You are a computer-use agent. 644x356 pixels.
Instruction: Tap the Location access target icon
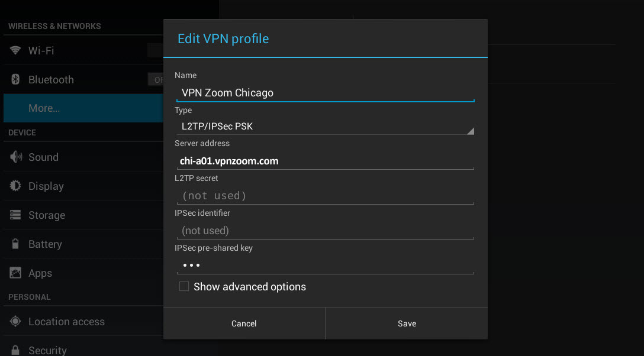tap(15, 322)
